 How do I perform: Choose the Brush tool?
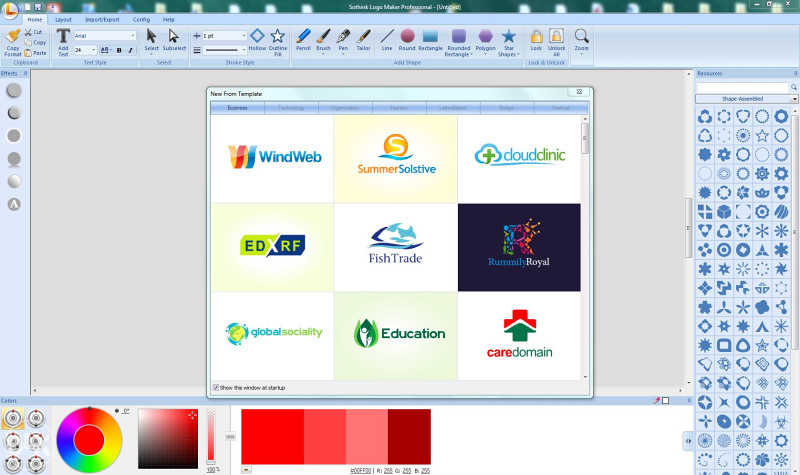pos(323,41)
